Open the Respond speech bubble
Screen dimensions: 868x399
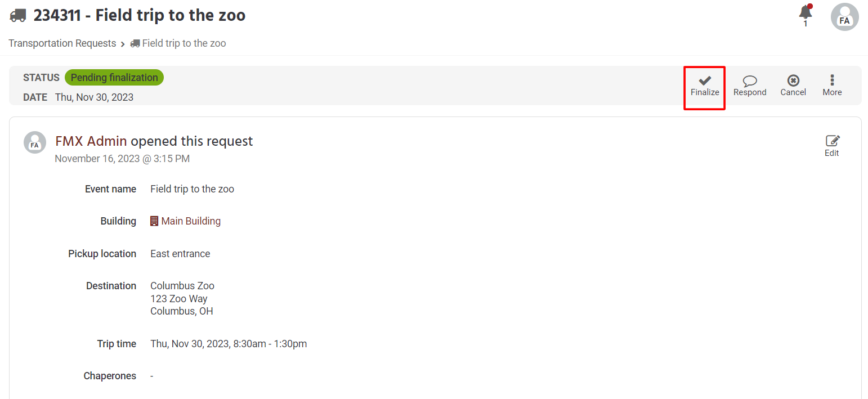(750, 81)
